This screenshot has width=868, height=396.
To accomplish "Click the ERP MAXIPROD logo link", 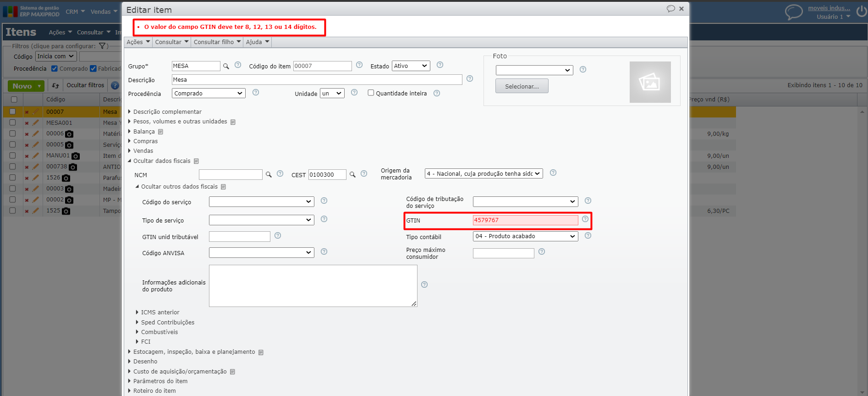I will (x=32, y=11).
